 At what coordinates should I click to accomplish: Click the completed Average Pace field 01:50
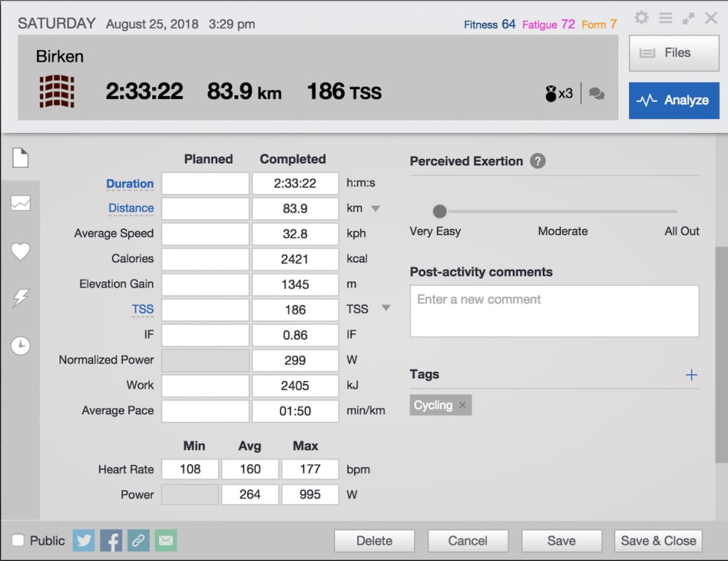pos(296,411)
